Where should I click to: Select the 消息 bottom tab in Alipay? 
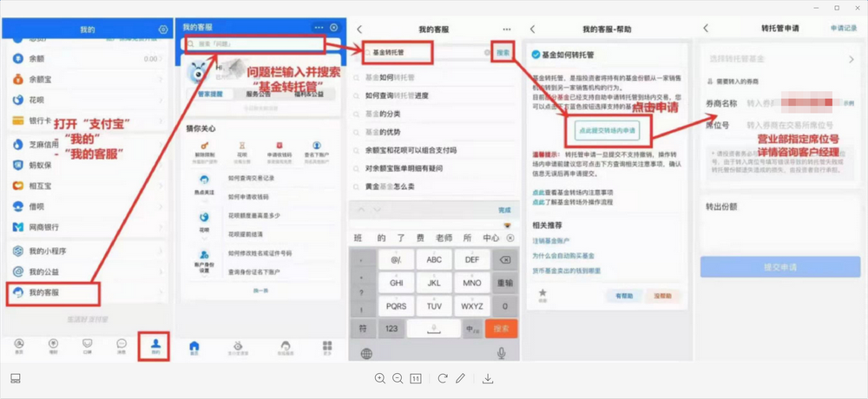[x=122, y=346]
